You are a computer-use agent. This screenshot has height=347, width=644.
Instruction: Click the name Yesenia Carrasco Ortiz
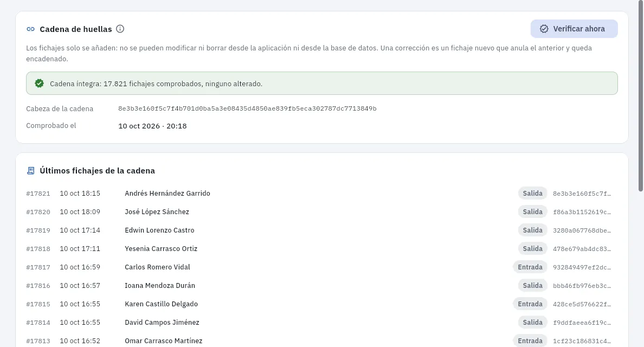(161, 249)
